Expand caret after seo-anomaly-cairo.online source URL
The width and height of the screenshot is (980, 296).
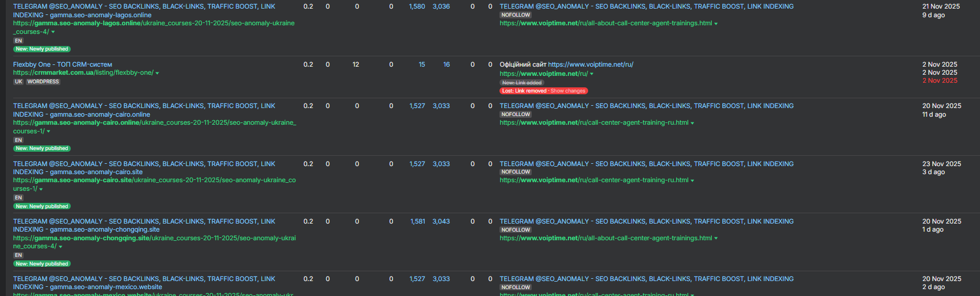pyautogui.click(x=49, y=132)
